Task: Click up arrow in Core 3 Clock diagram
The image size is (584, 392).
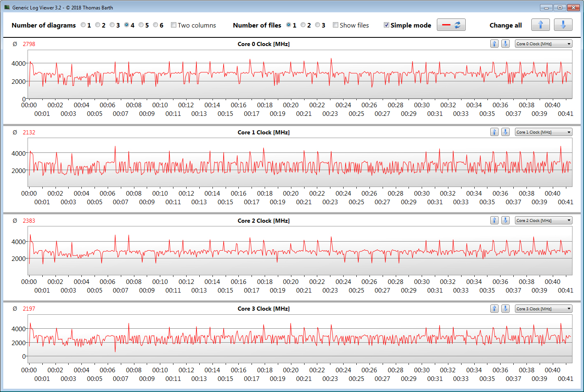Action: pos(494,309)
